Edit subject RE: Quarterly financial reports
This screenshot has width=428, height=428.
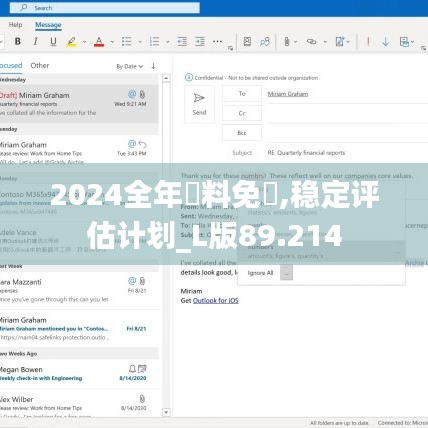pyautogui.click(x=306, y=153)
